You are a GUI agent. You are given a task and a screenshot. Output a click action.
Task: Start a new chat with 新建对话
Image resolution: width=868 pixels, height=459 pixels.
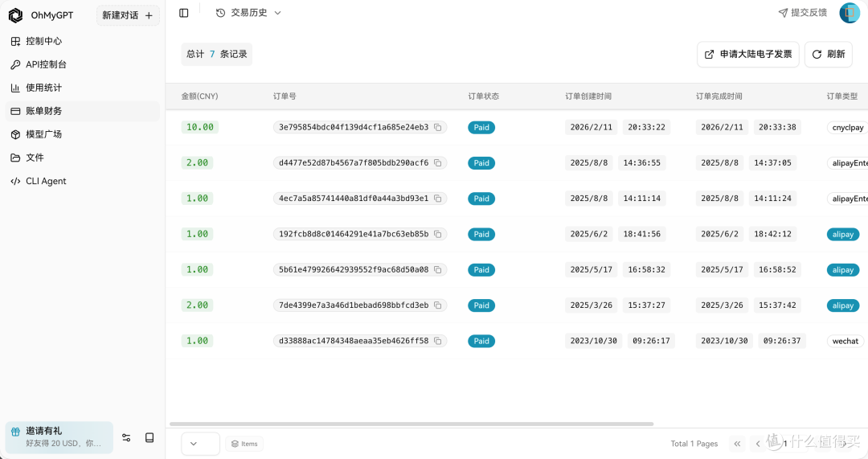128,15
